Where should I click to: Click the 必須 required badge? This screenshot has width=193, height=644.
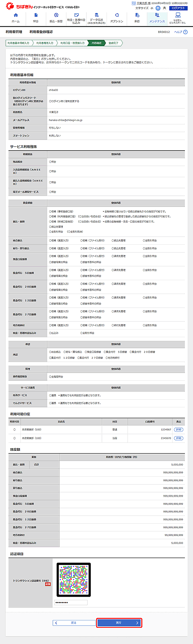(x=48, y=584)
